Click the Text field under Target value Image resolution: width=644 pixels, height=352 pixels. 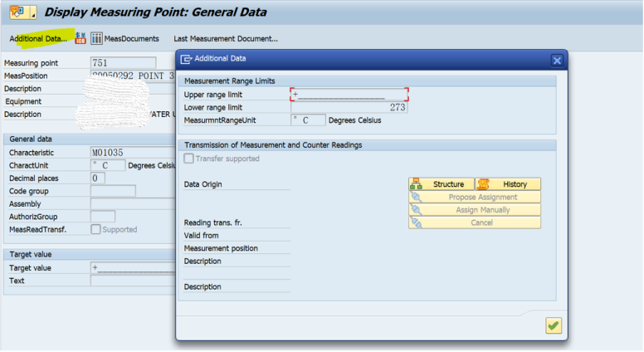(132, 281)
